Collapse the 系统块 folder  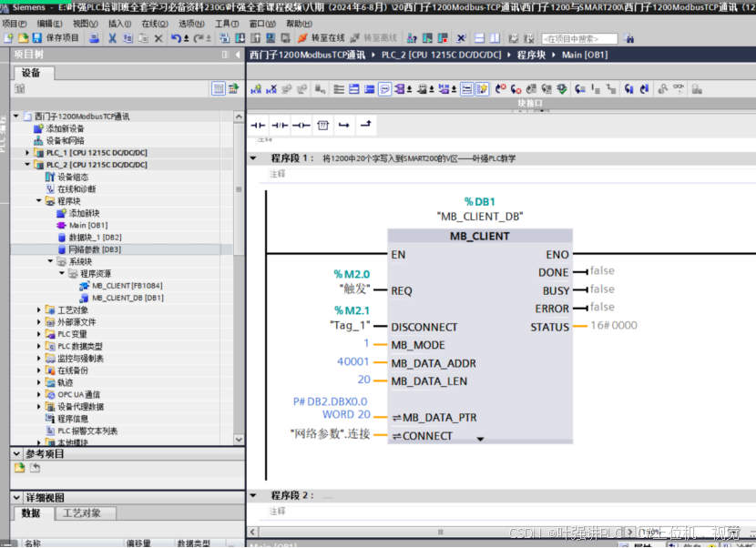point(51,261)
